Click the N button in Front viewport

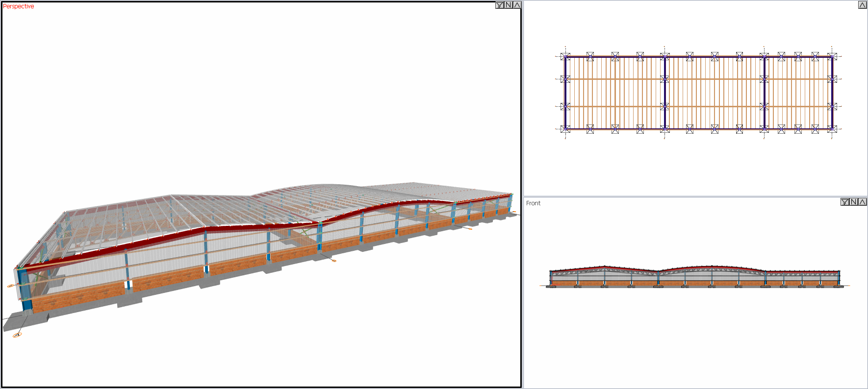[853, 202]
